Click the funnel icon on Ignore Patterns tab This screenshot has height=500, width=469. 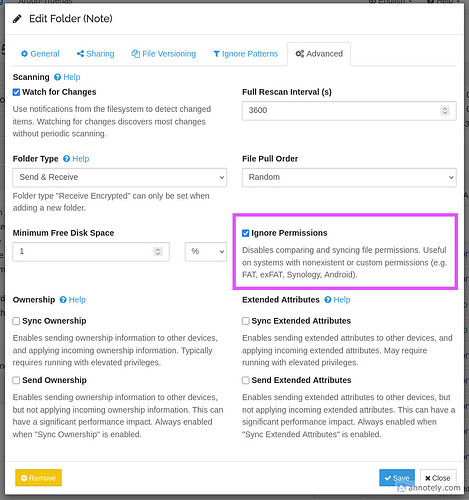point(217,54)
